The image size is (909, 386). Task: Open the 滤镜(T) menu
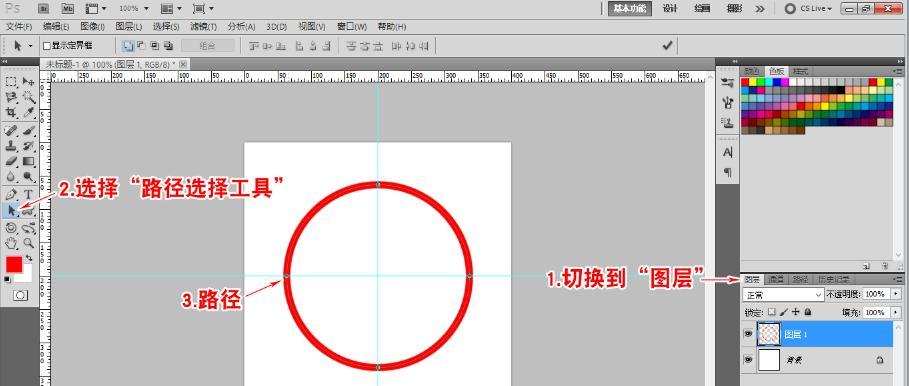click(203, 27)
